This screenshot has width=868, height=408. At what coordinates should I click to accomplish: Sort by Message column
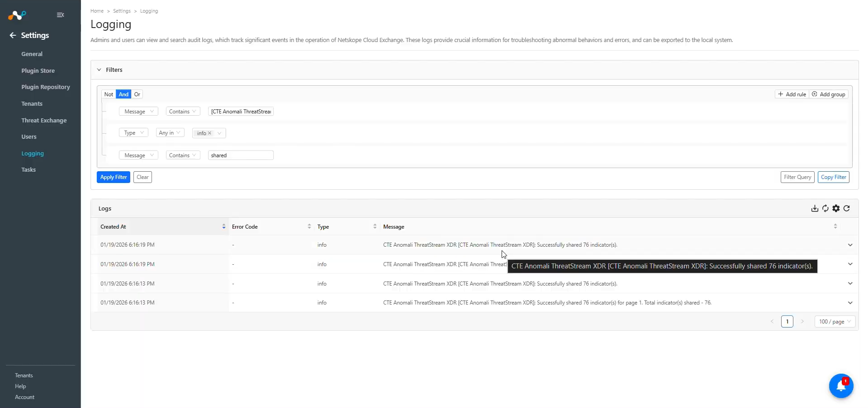[x=835, y=227]
